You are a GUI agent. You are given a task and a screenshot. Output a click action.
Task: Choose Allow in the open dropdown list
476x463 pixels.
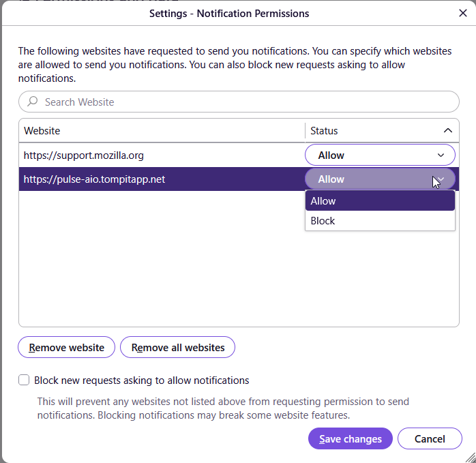pyautogui.click(x=380, y=201)
